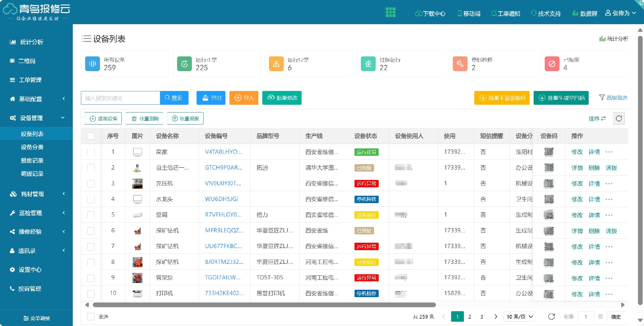Screen dimensions: 644x326
Task: Open the green apps grid icon
Action: coord(390,12)
